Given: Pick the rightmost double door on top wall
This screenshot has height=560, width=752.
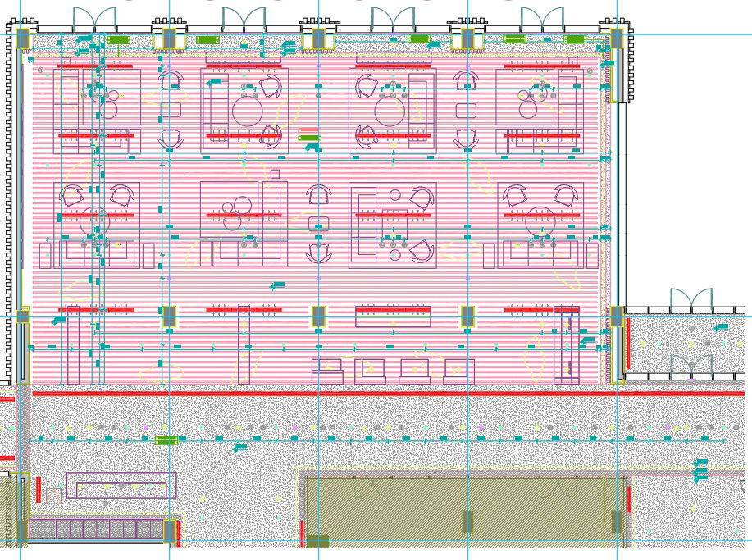Looking at the screenshot, I should [542, 20].
